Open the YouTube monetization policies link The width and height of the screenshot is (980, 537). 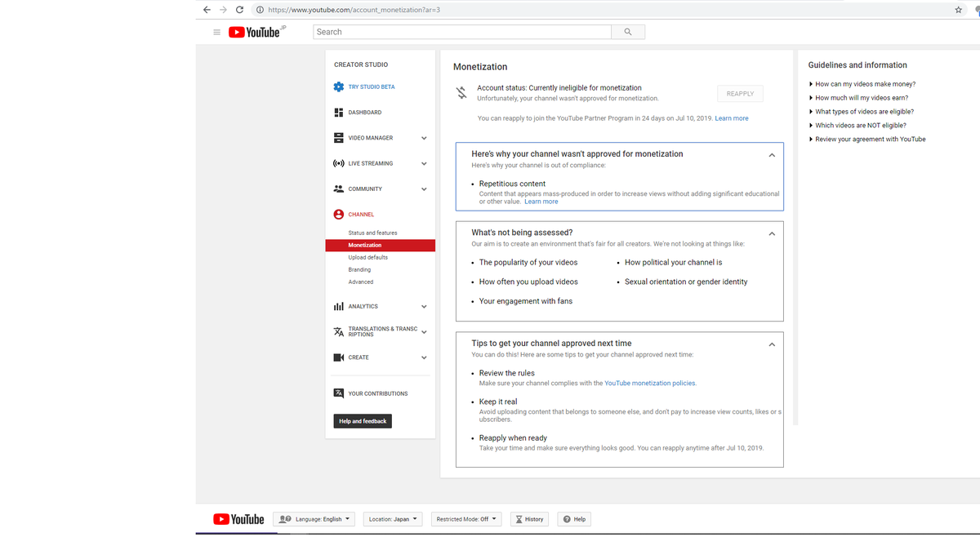point(650,383)
